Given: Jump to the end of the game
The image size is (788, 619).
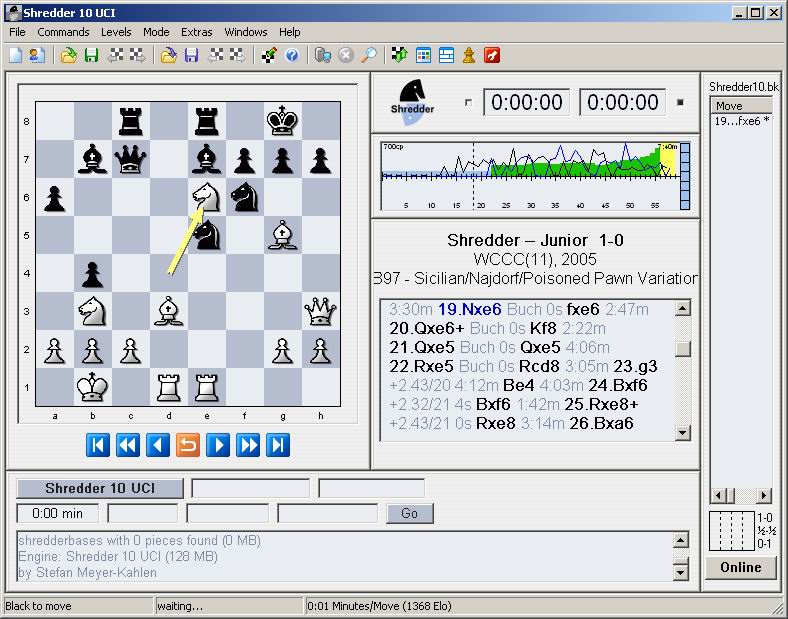Looking at the screenshot, I should (x=278, y=445).
